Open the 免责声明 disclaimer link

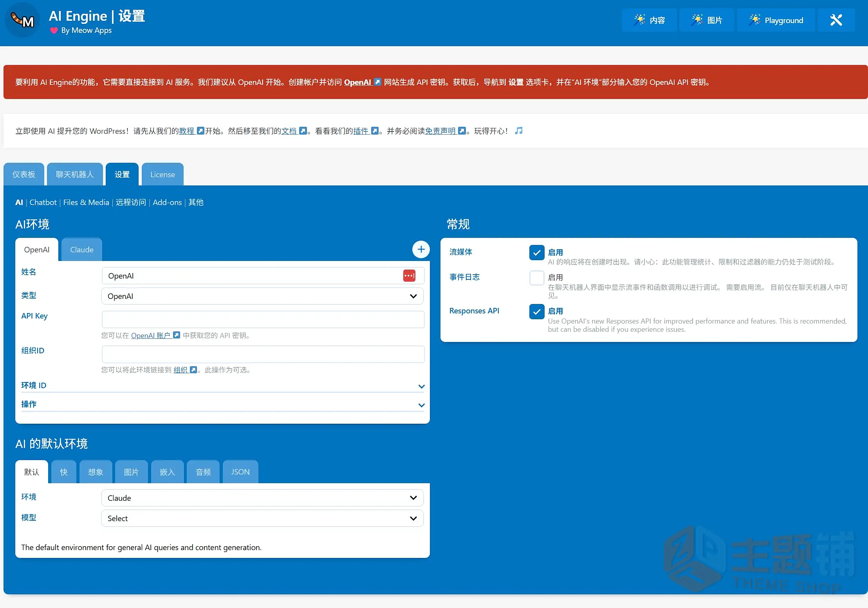[445, 131]
